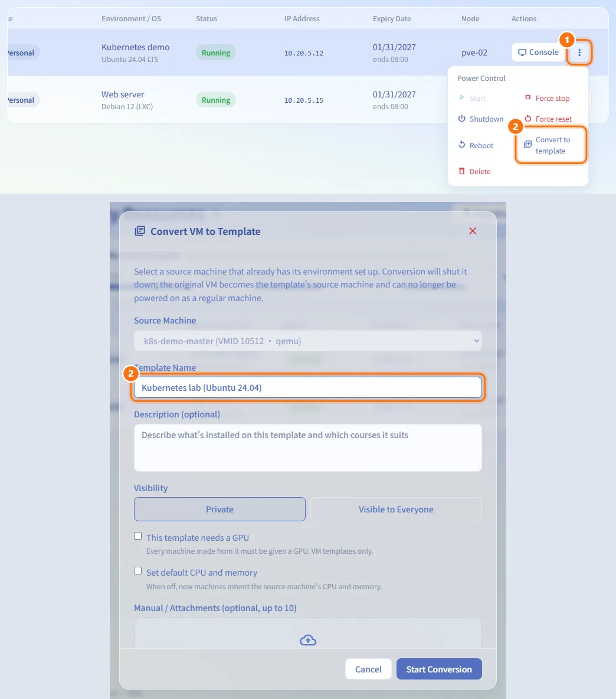
Task: Open the Source Machine dropdown
Action: pos(308,341)
